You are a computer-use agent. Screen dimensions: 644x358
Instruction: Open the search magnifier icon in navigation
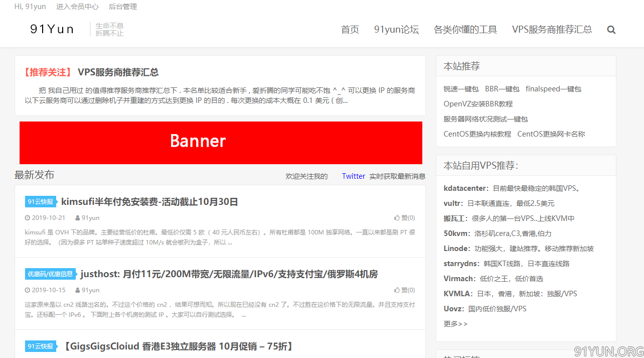(x=611, y=30)
